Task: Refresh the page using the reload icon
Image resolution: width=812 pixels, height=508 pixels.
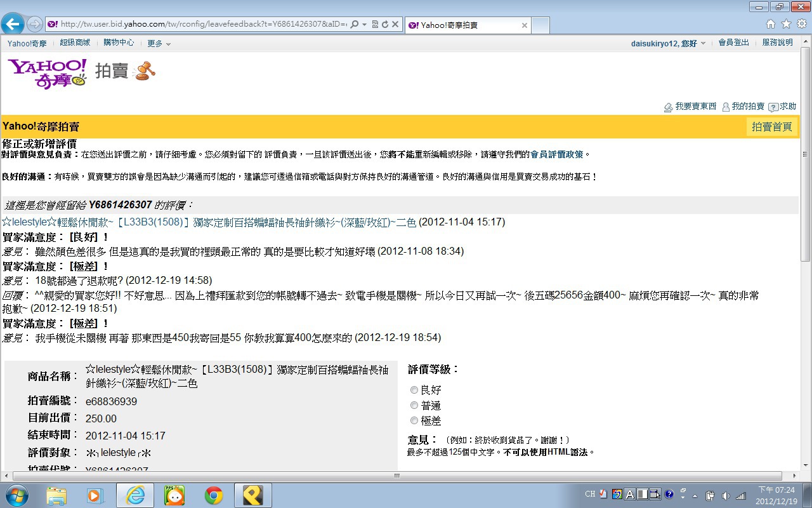Action: (x=384, y=25)
